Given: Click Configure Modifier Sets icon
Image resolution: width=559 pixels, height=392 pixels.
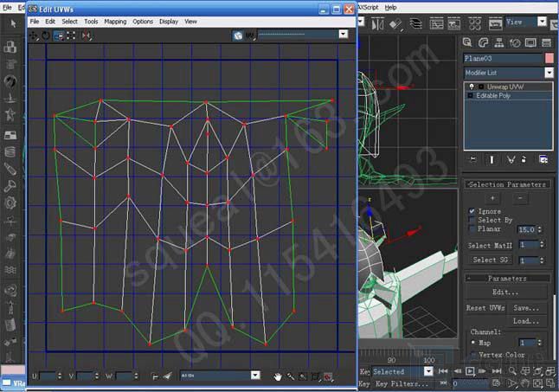Looking at the screenshot, I should pyautogui.click(x=543, y=159).
